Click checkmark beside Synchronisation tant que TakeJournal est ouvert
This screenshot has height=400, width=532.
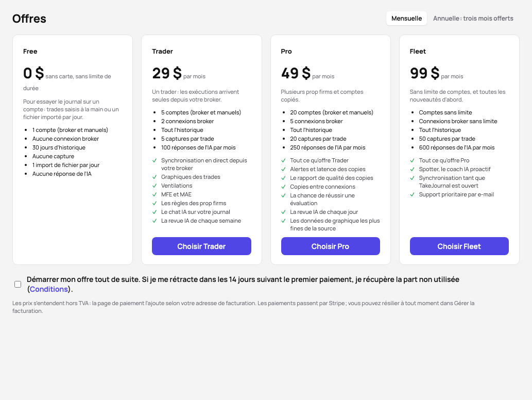pyautogui.click(x=412, y=178)
